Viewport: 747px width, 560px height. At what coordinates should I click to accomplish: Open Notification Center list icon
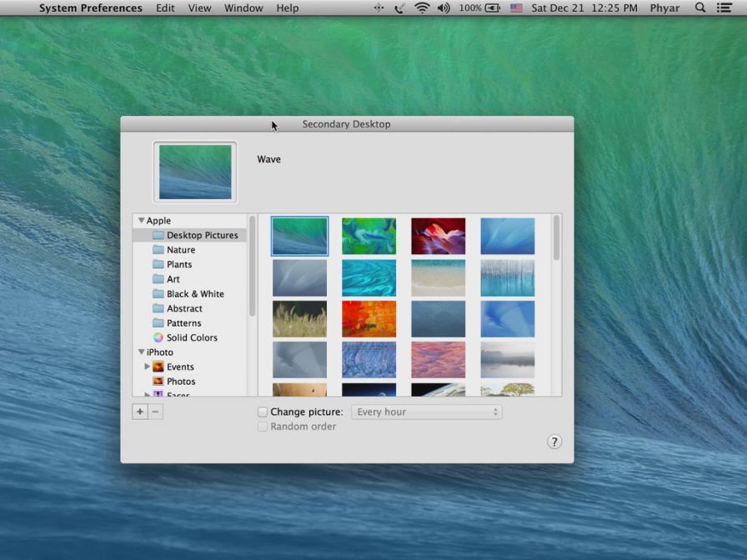[724, 8]
